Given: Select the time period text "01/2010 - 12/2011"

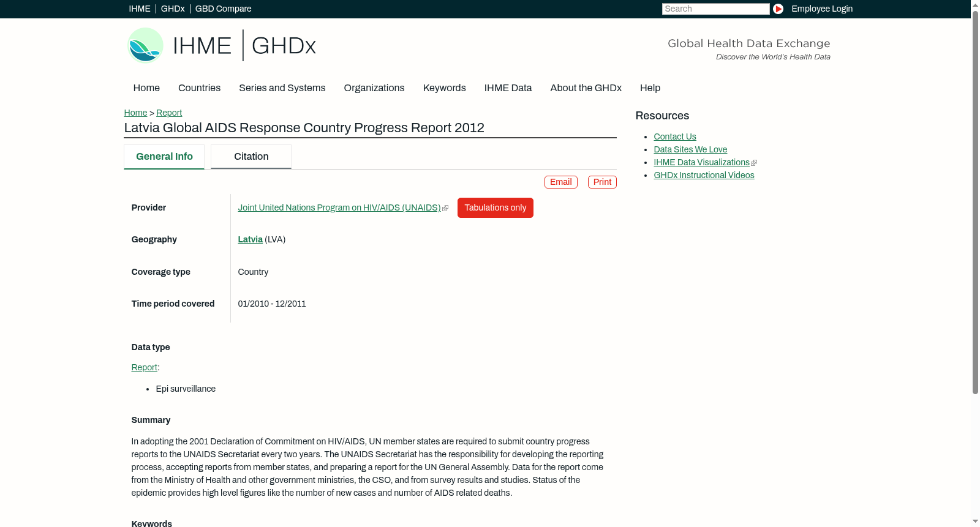Looking at the screenshot, I should point(272,304).
